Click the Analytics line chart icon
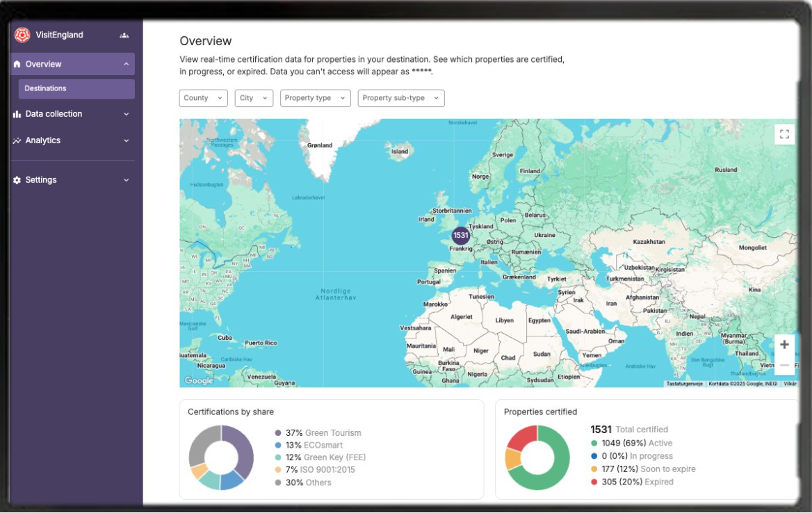This screenshot has width=812, height=513. tap(17, 140)
